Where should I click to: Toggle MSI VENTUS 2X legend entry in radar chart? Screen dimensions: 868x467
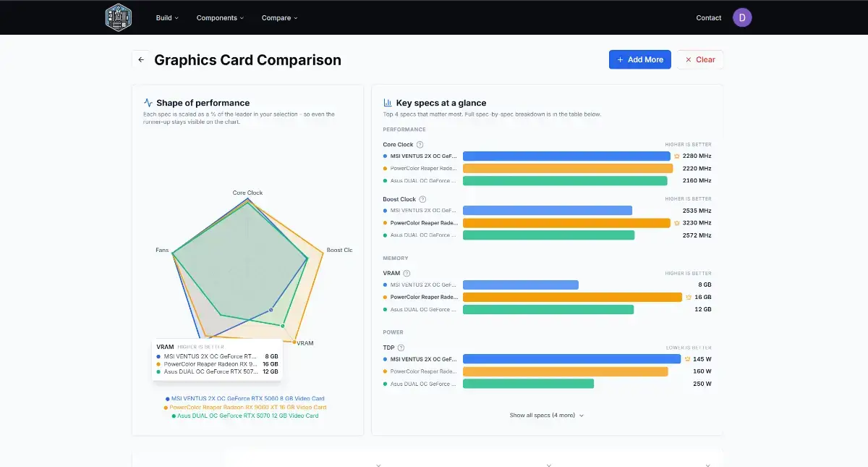[x=245, y=398]
